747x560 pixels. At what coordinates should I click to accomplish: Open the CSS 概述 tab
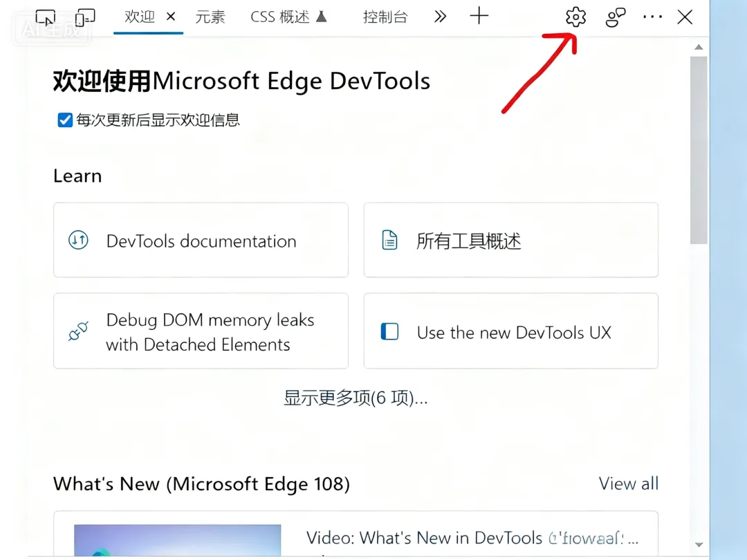coord(280,17)
